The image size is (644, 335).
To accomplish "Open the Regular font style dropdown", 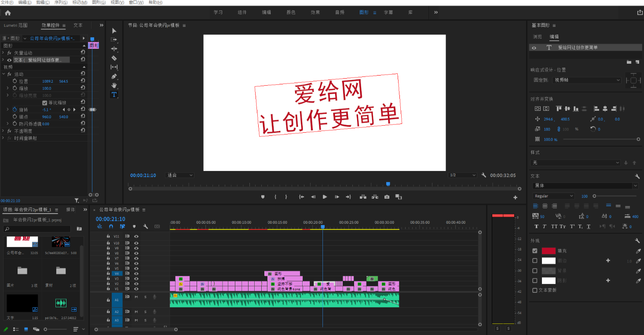I will 554,196.
